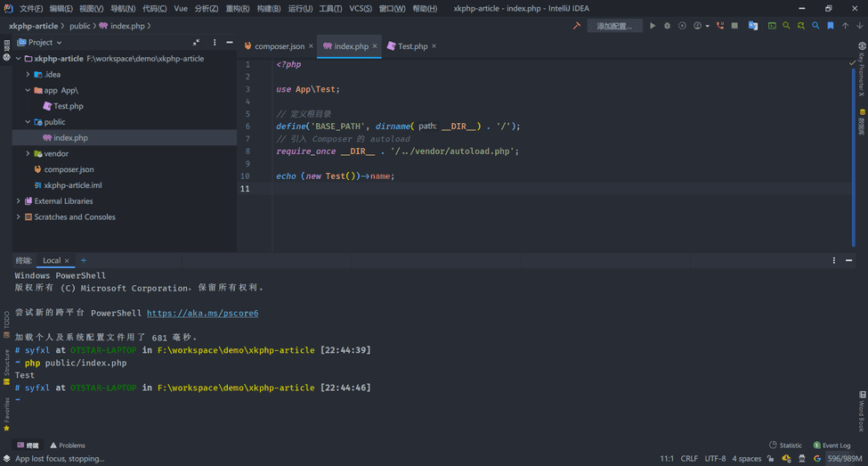Expand External Libraries node
This screenshot has height=466, width=868.
click(19, 201)
